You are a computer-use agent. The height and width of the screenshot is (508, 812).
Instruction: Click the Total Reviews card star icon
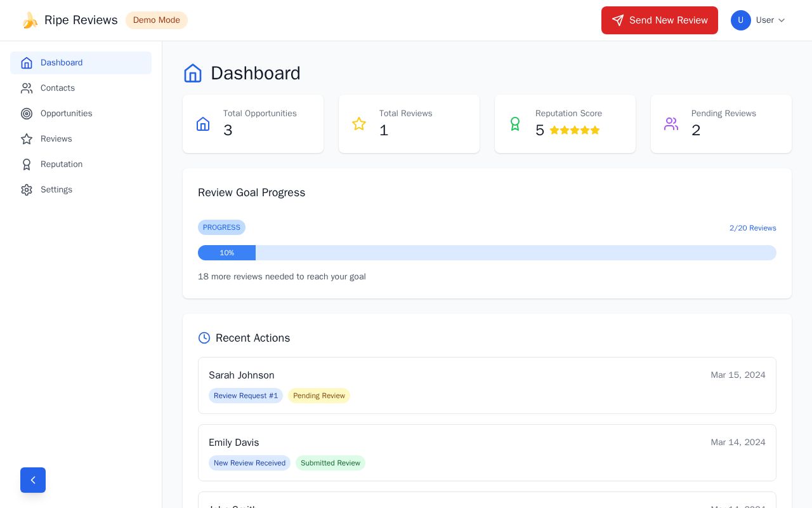click(359, 124)
